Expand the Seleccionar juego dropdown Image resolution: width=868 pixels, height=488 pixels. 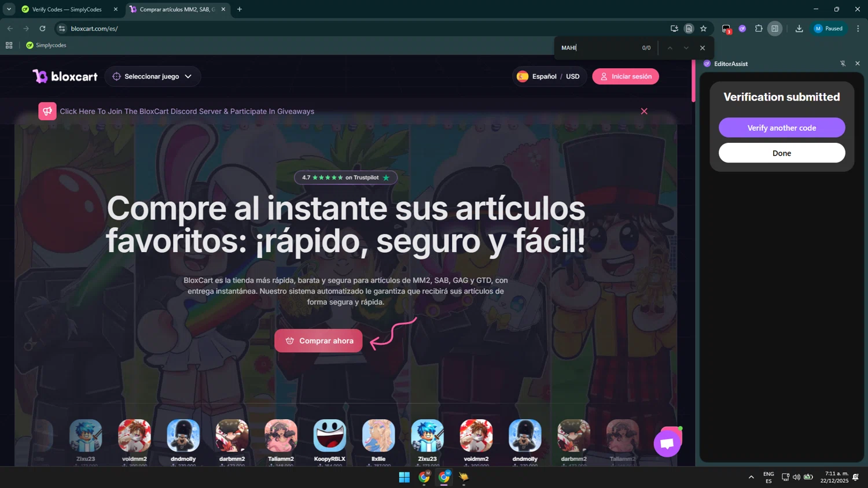153,76
